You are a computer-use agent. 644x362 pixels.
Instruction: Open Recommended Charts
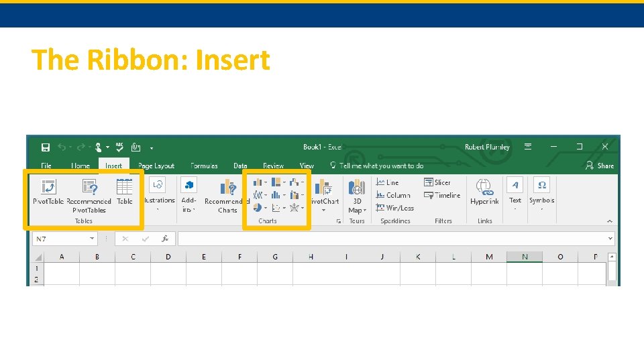tap(227, 196)
